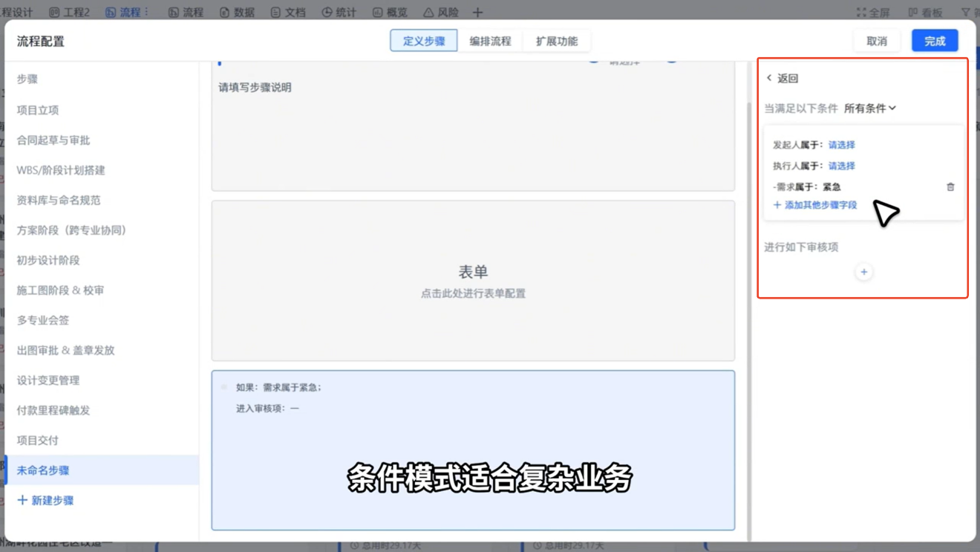Select the WBS/阶段计划搭建 step
The width and height of the screenshot is (980, 552).
point(102,170)
